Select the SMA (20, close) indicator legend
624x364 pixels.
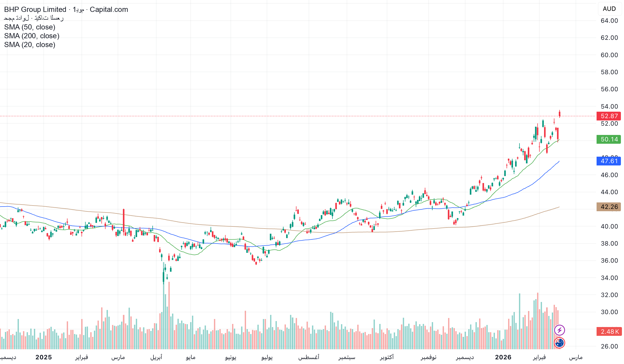tap(30, 45)
